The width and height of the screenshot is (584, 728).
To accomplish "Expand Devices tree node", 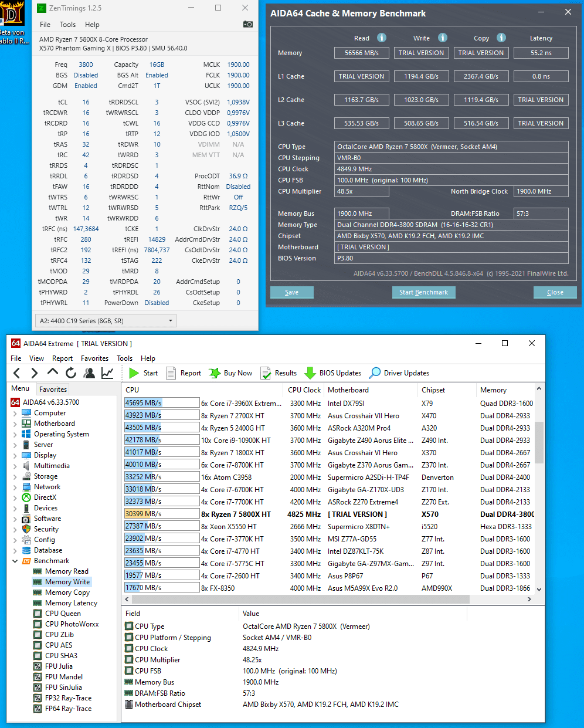I will 15,508.
